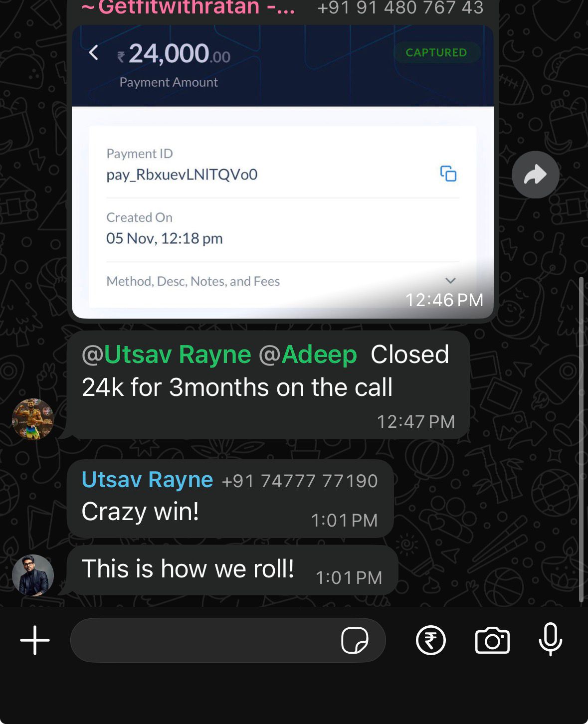Viewport: 588px width, 724px height.
Task: Tap the @Utsav Rayne mention
Action: tap(167, 355)
